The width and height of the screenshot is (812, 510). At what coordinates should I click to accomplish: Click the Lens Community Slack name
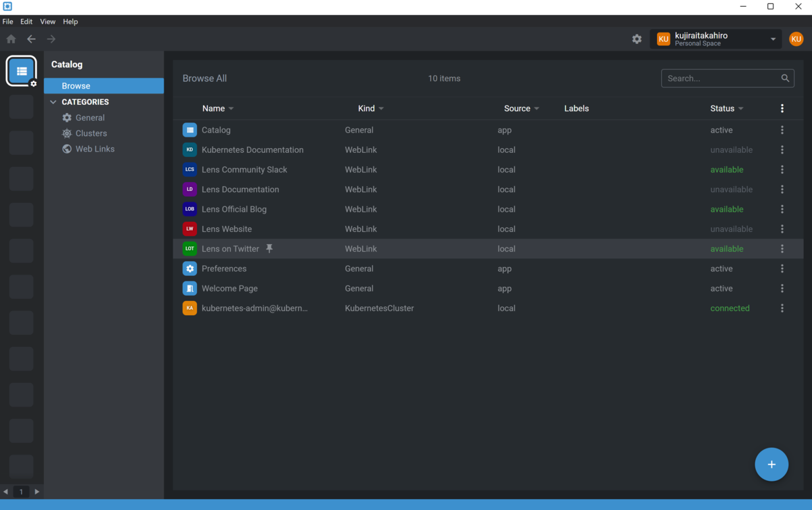(x=244, y=170)
